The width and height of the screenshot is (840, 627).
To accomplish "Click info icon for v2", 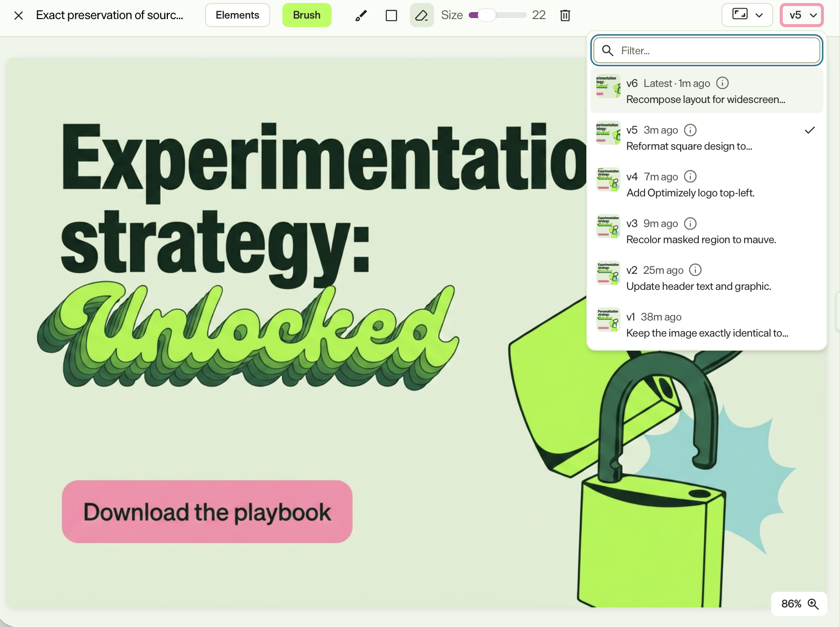I will 695,270.
